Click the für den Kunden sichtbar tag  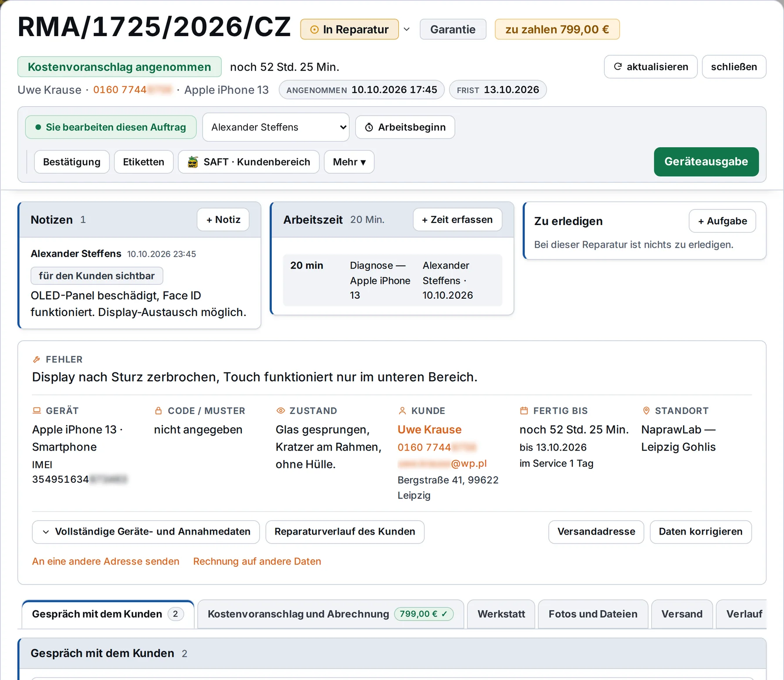97,276
